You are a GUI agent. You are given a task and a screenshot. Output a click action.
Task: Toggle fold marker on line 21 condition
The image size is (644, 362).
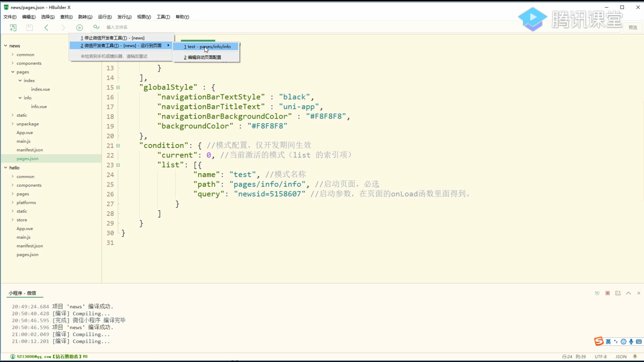coord(118,146)
